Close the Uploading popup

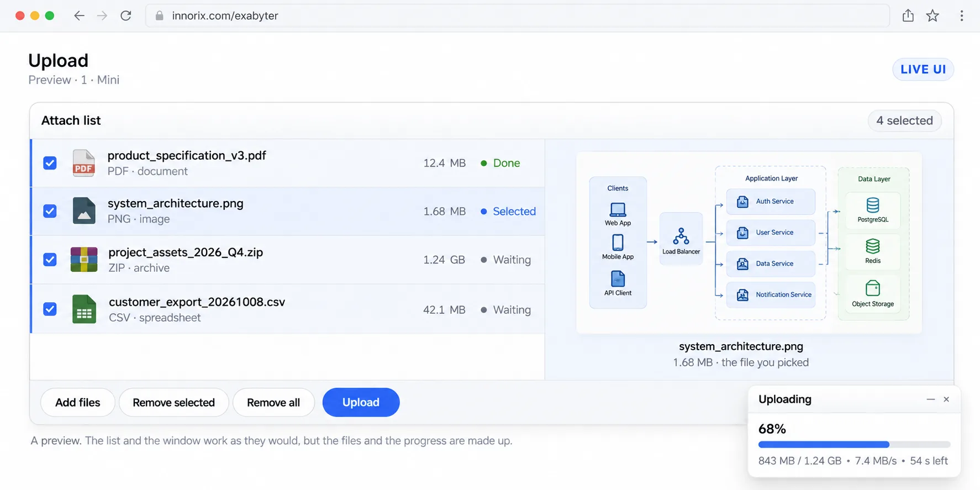[946, 399]
